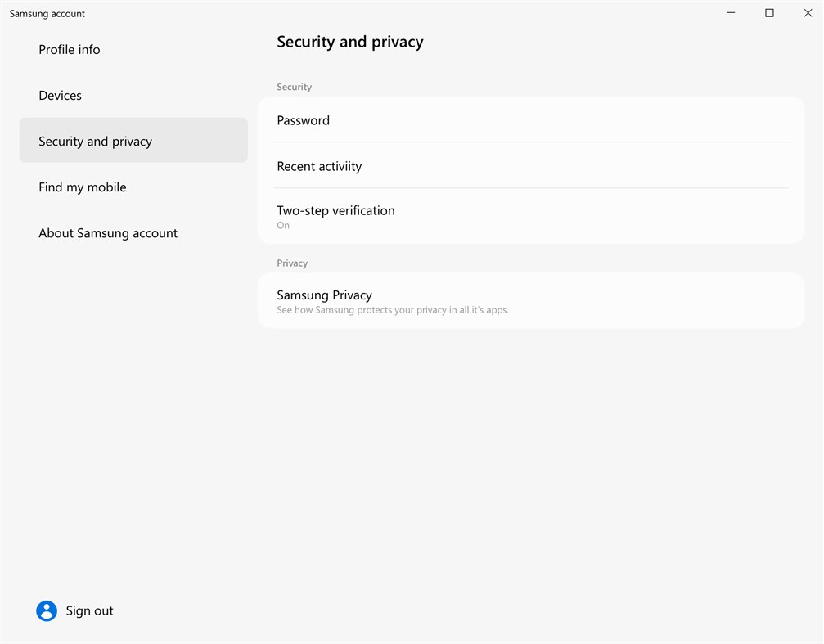This screenshot has height=644, width=824.
Task: Click the Samsung account title bar text
Action: point(47,13)
